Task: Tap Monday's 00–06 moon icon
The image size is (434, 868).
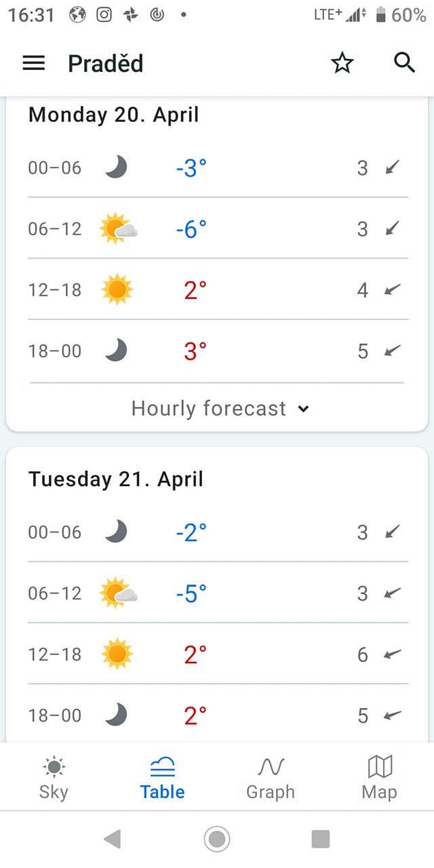Action: 116,167
